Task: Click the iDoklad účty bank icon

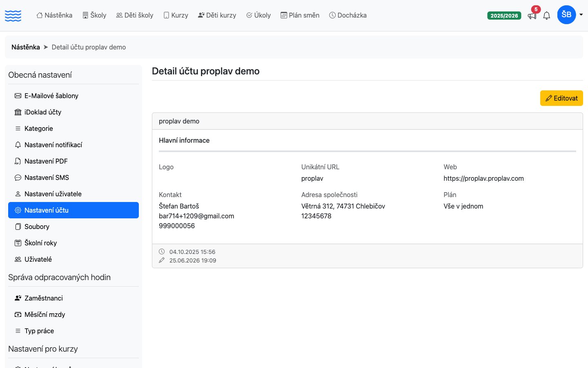Action: [18, 112]
